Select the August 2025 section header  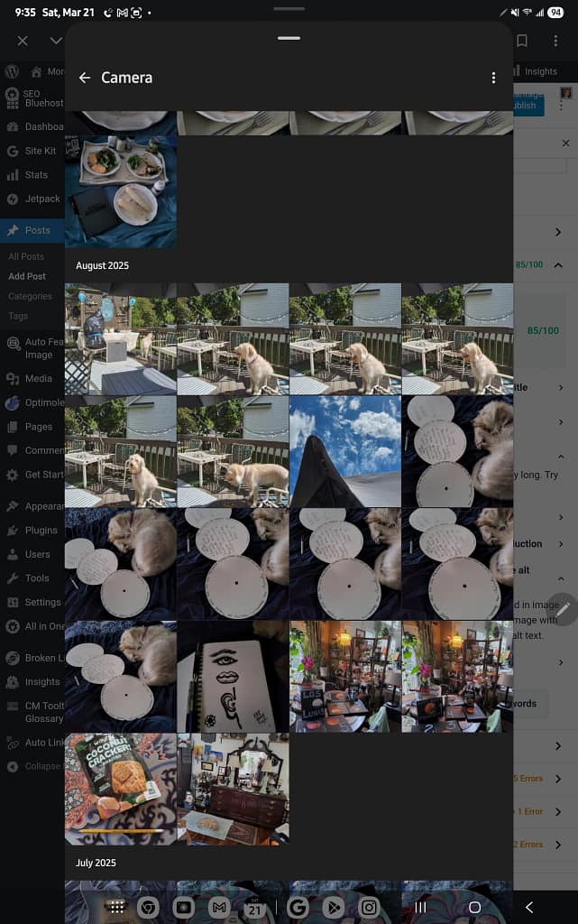coord(103,266)
